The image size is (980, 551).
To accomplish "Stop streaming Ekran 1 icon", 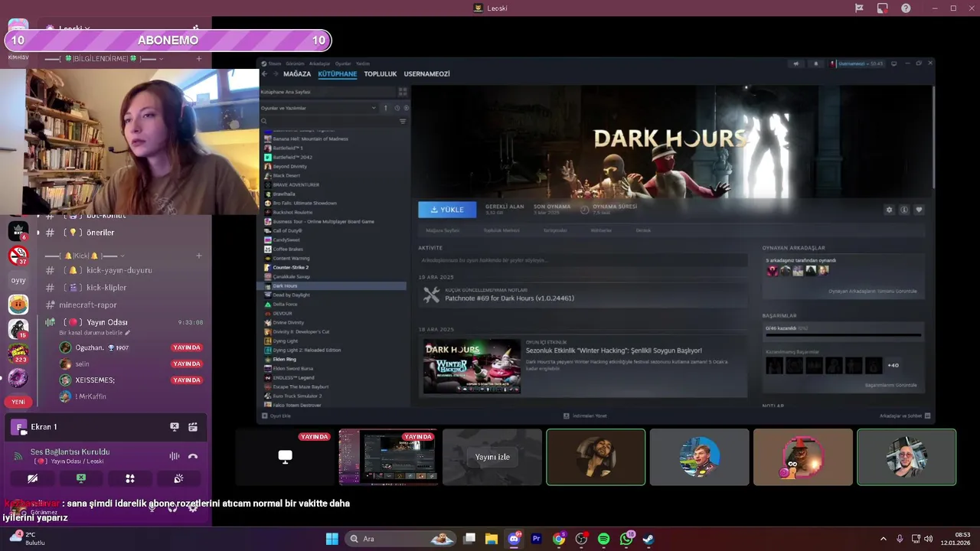I will click(175, 427).
